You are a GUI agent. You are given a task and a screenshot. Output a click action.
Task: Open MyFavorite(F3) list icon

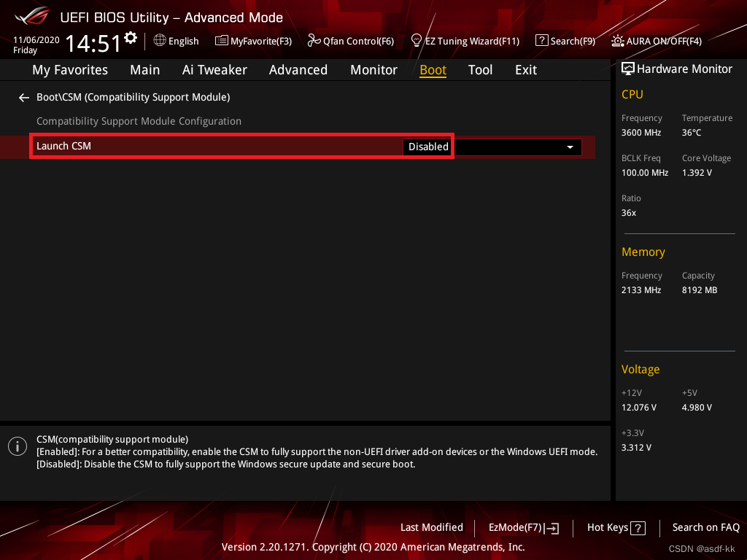click(222, 41)
